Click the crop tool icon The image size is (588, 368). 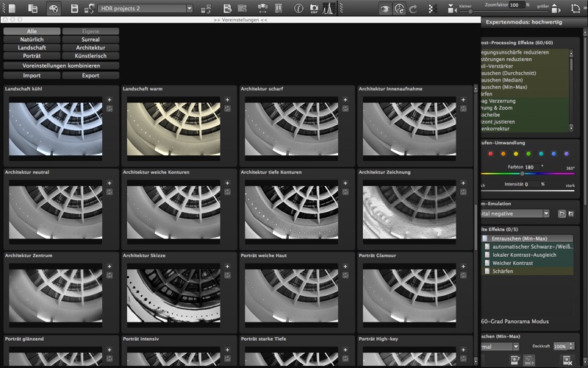coord(575,8)
